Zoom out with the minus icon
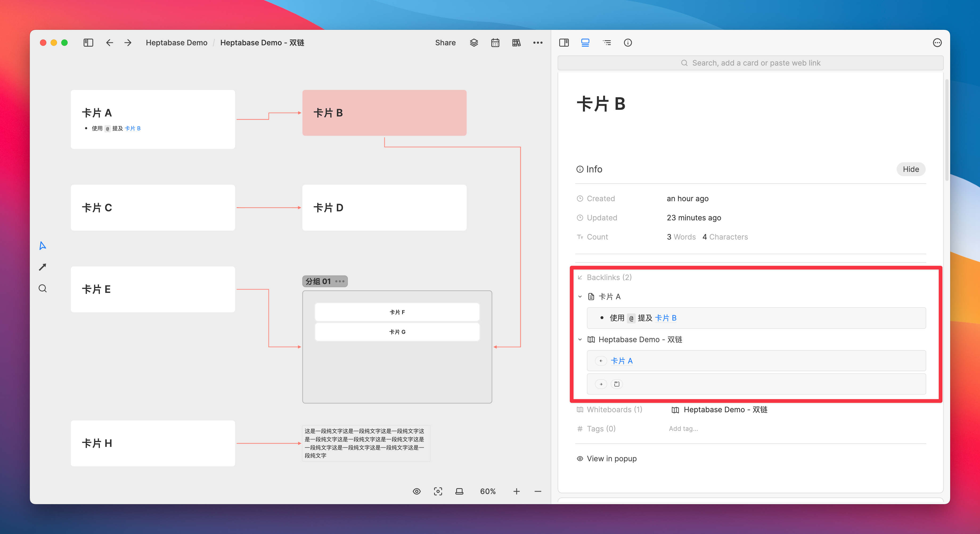Screen dimensions: 980x534 pyautogui.click(x=538, y=491)
